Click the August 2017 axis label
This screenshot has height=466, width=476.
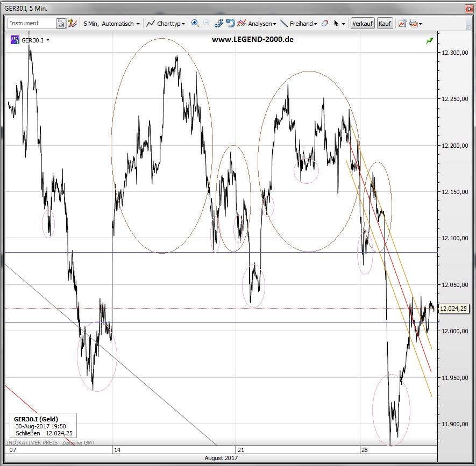pos(221,458)
